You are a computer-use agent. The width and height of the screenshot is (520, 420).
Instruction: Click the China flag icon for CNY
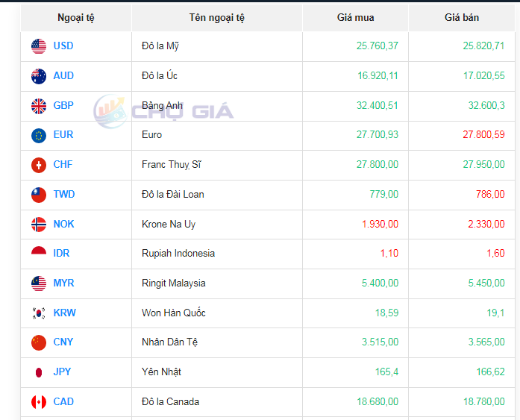tap(39, 342)
